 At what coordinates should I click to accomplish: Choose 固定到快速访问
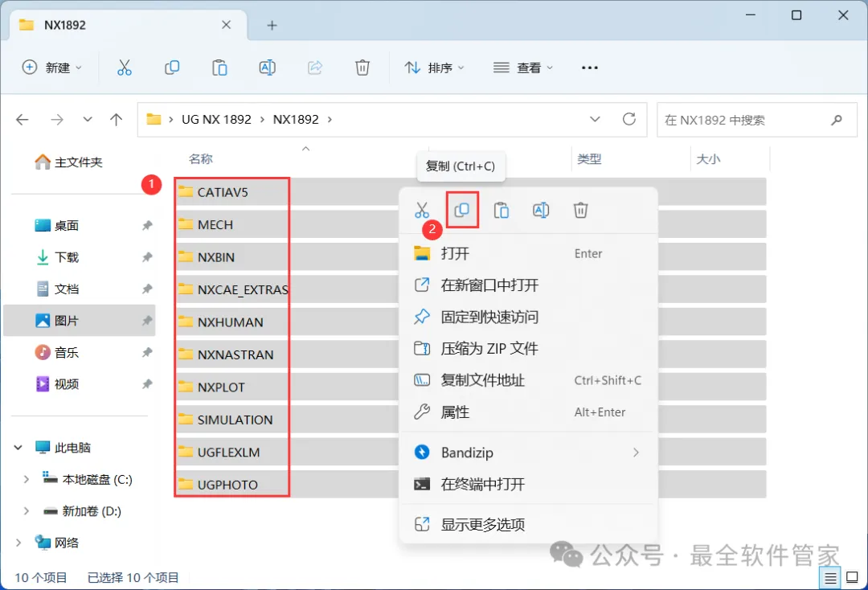click(x=528, y=318)
